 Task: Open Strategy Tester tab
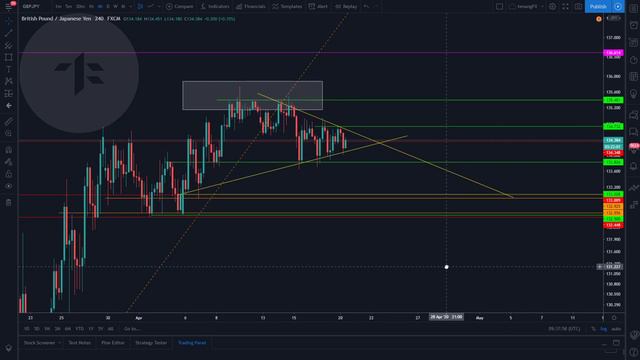tap(151, 343)
